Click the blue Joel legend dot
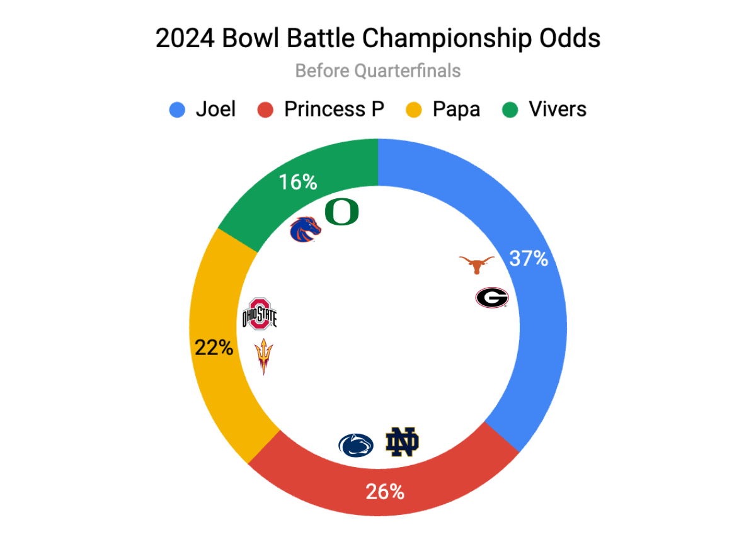The height and width of the screenshot is (542, 756). (x=178, y=110)
